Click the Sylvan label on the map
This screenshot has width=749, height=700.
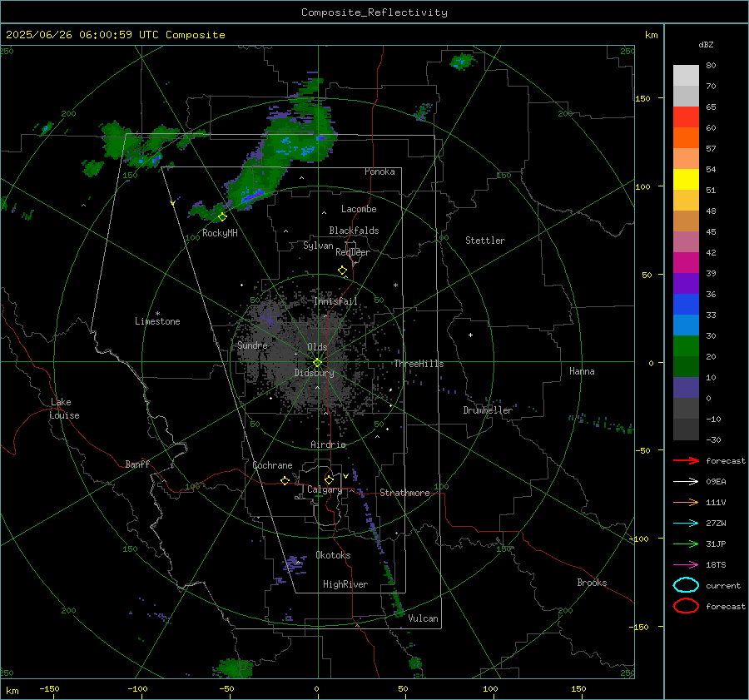pos(318,246)
